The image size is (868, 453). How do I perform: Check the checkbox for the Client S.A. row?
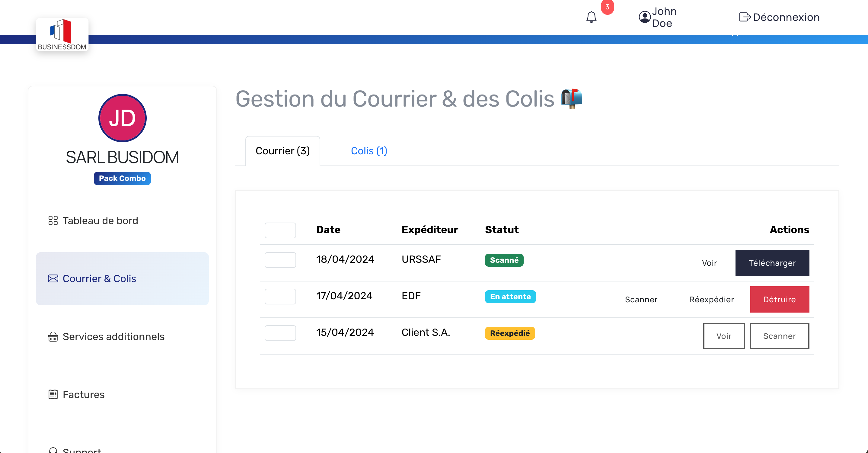(x=280, y=333)
